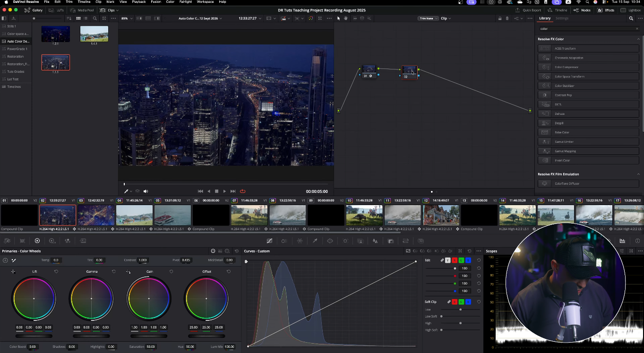Open the Auto Color timeline name dropdown
Image resolution: width=644 pixels, height=353 pixels.
coord(200,18)
